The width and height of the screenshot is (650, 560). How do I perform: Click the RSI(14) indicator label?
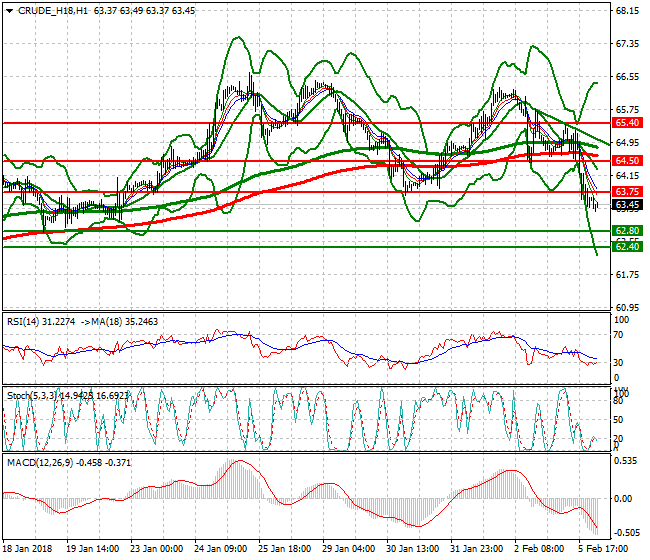coord(24,322)
